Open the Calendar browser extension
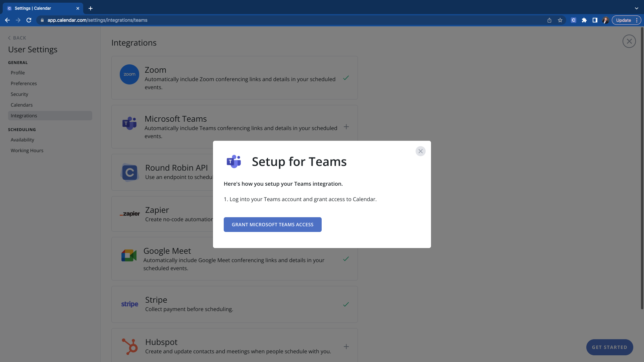Viewport: 644px width, 362px height. (x=574, y=20)
